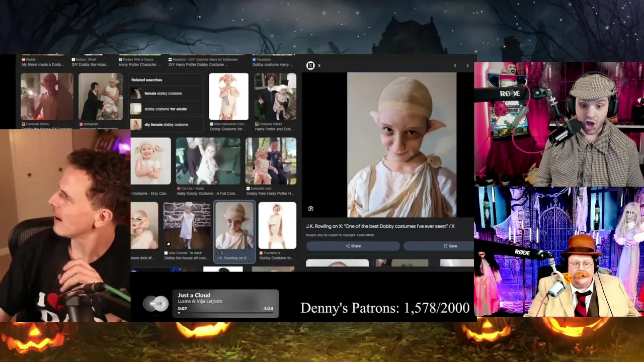The height and width of the screenshot is (362, 644).
Task: Click the Share button in preview panel
Action: point(353,246)
